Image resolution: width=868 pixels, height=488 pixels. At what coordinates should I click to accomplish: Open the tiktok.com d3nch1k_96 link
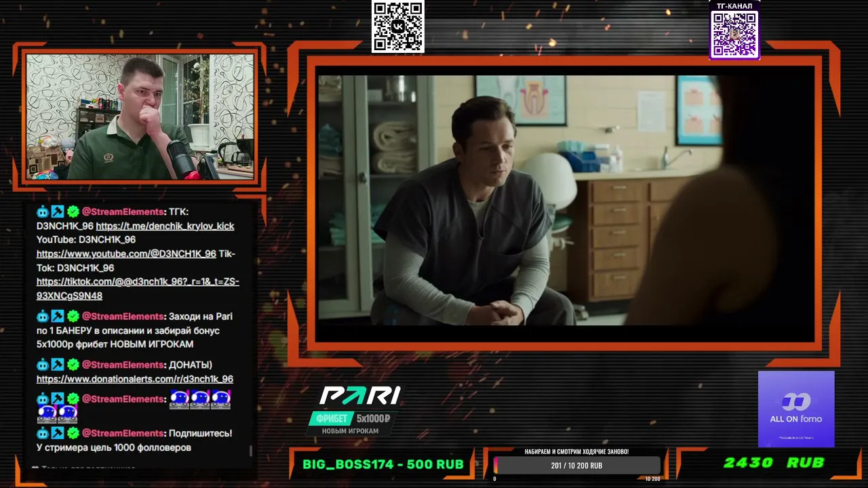(138, 289)
